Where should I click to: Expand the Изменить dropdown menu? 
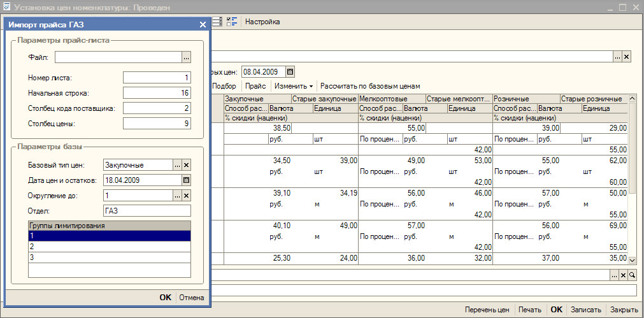coord(294,86)
